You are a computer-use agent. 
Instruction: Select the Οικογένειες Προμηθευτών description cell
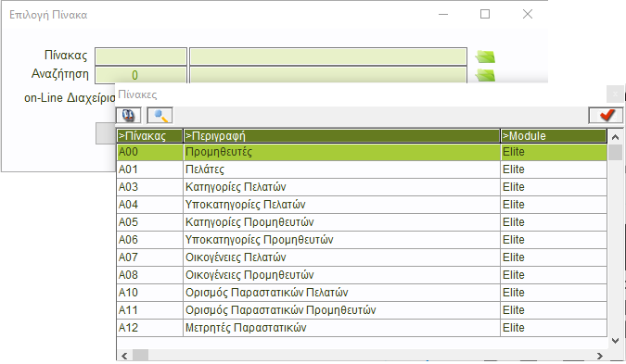pyautogui.click(x=341, y=275)
